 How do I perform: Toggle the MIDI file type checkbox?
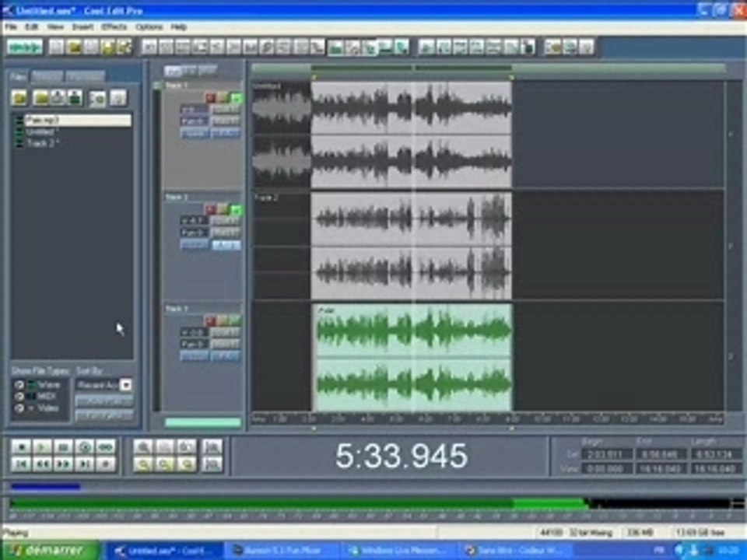click(x=19, y=397)
